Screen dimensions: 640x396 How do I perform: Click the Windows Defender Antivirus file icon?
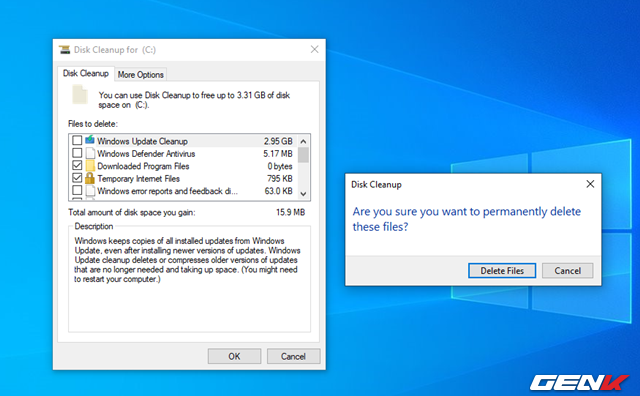(90, 153)
